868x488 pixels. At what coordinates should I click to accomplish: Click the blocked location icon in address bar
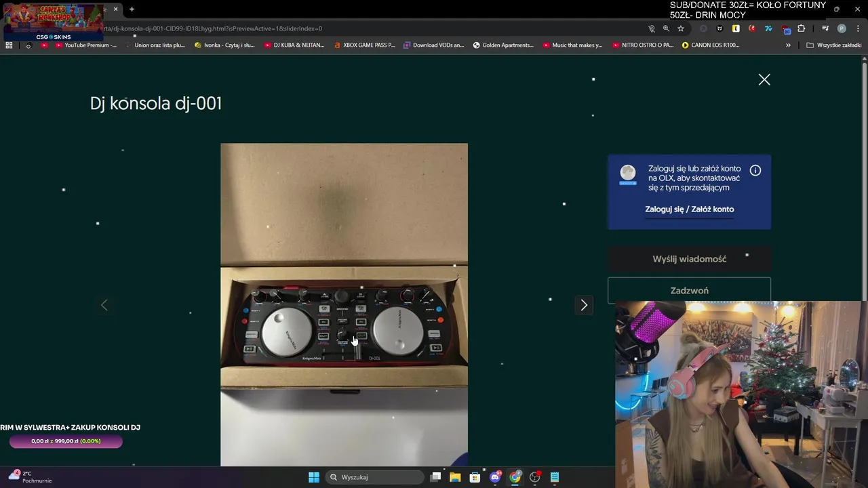(652, 28)
